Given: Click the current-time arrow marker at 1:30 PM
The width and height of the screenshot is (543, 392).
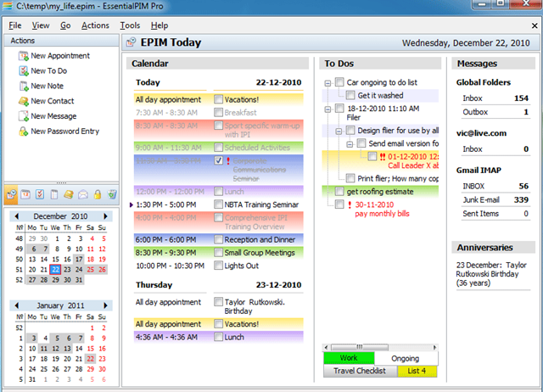Looking at the screenshot, I should tap(132, 205).
